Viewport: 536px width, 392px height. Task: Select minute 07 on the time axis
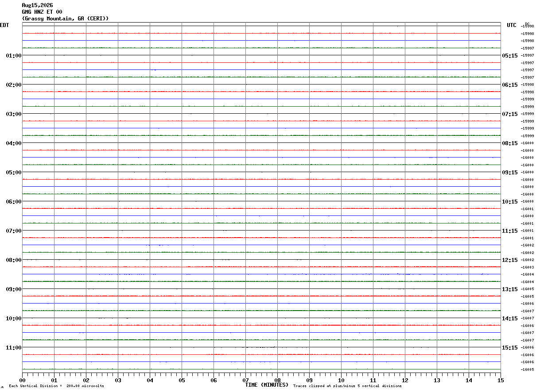click(x=245, y=380)
